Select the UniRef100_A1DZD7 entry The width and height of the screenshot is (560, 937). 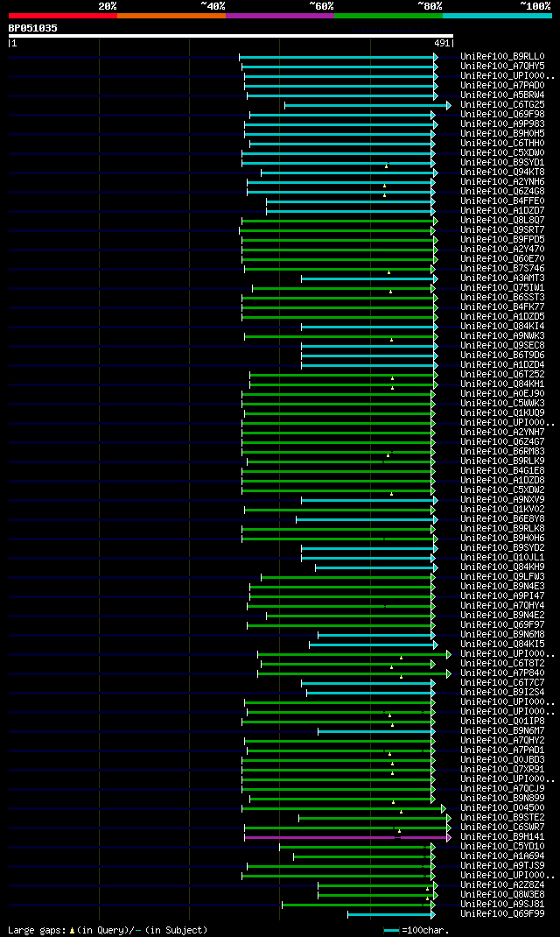coord(502,210)
